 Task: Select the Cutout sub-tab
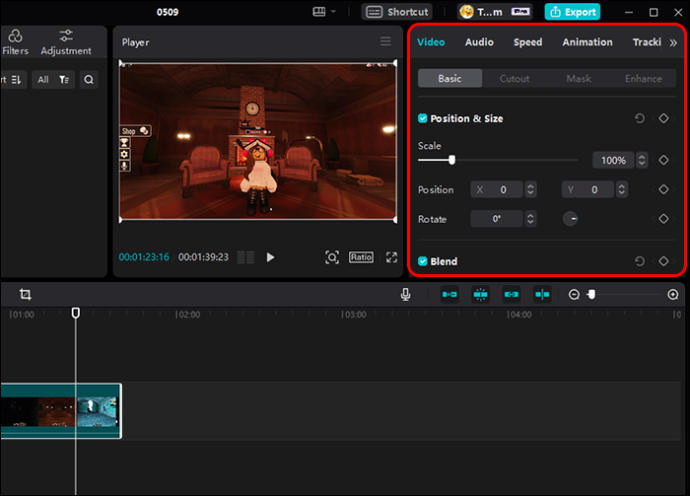[x=514, y=78]
